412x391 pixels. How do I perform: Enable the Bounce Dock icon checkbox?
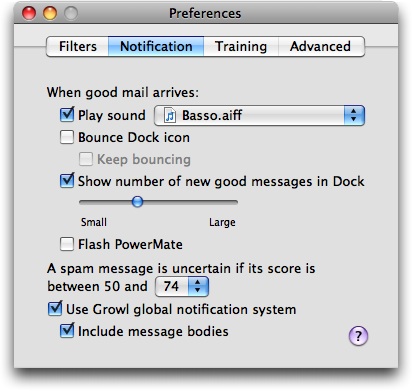[x=67, y=137]
